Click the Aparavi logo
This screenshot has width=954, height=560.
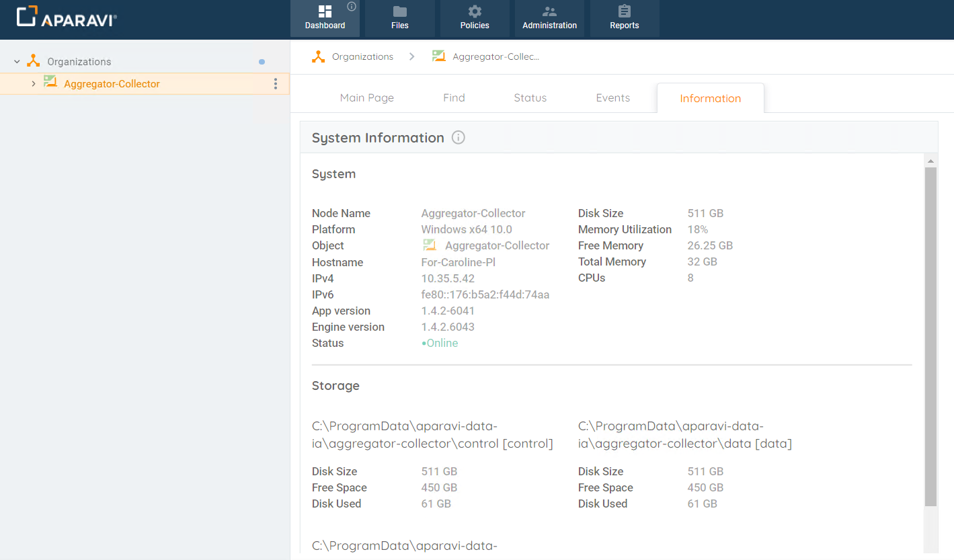pos(65,16)
